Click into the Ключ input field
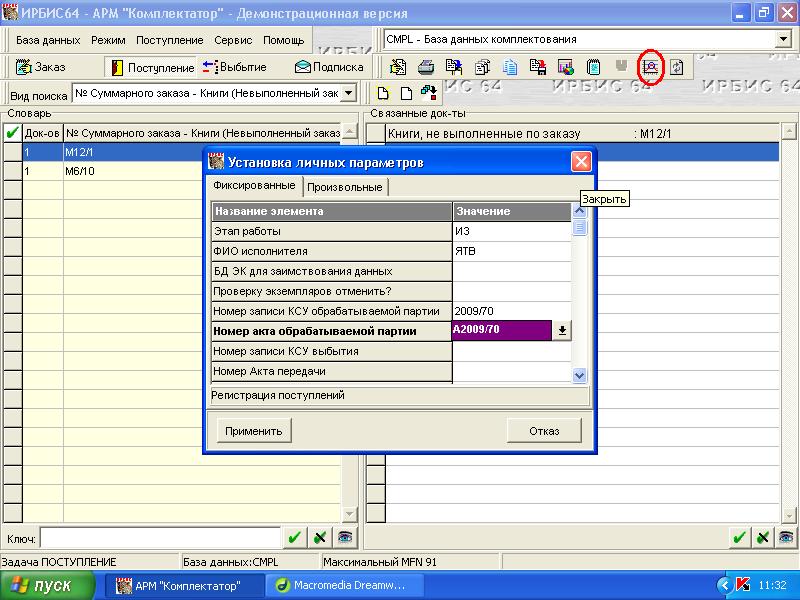Image resolution: width=800 pixels, height=600 pixels. coord(160,538)
